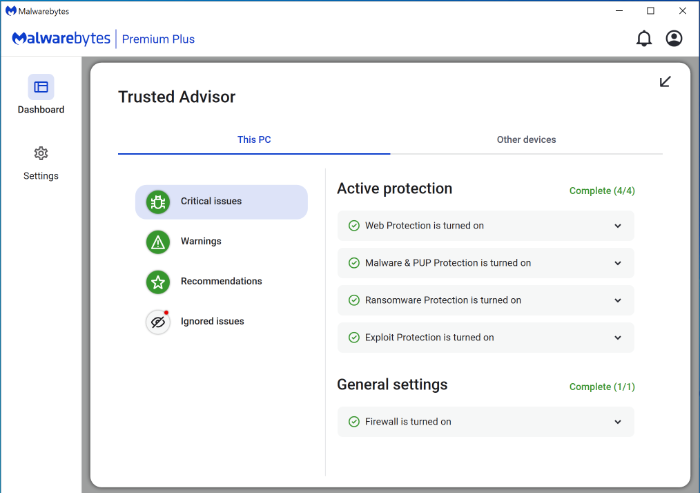The height and width of the screenshot is (493, 700).
Task: Click Complete (1/1) status text
Action: [x=602, y=387]
